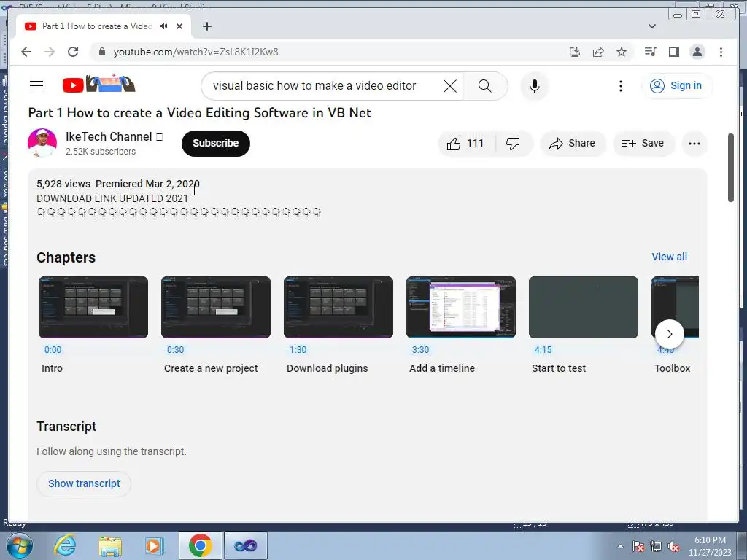Click the page vertical scrollbar thumb

[x=731, y=168]
